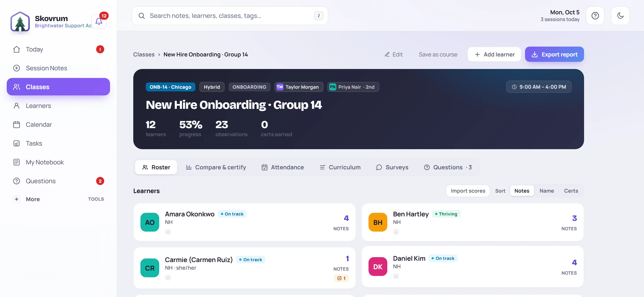Viewport: 644px width, 297px height.
Task: Focus the search notes input field
Action: pyautogui.click(x=229, y=16)
